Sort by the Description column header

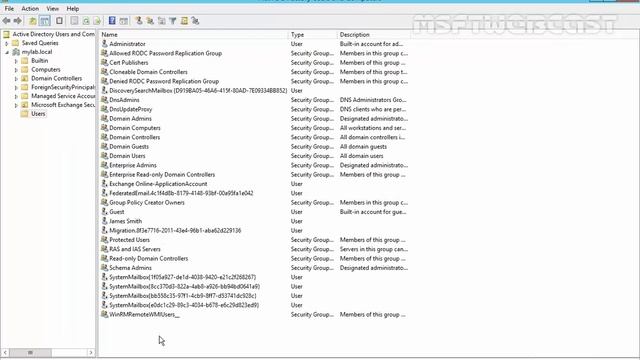[x=374, y=35]
